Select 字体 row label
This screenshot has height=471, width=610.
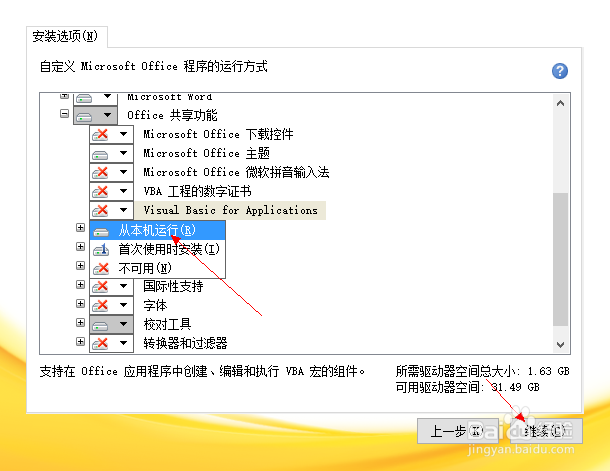coord(155,305)
